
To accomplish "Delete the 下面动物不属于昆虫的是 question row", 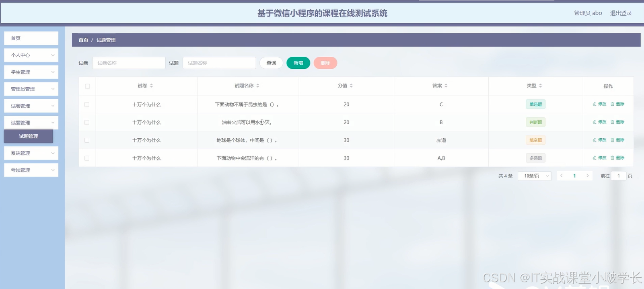I will [x=617, y=104].
